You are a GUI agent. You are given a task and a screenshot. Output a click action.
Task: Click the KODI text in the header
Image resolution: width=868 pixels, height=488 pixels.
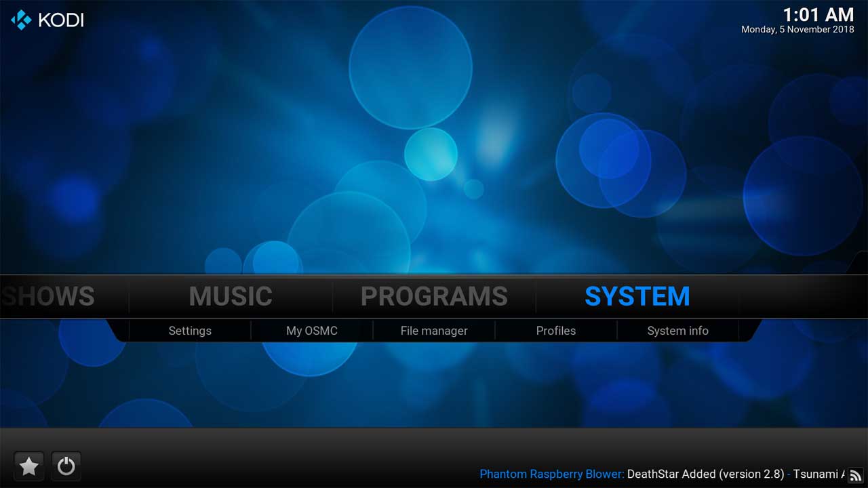[x=61, y=20]
